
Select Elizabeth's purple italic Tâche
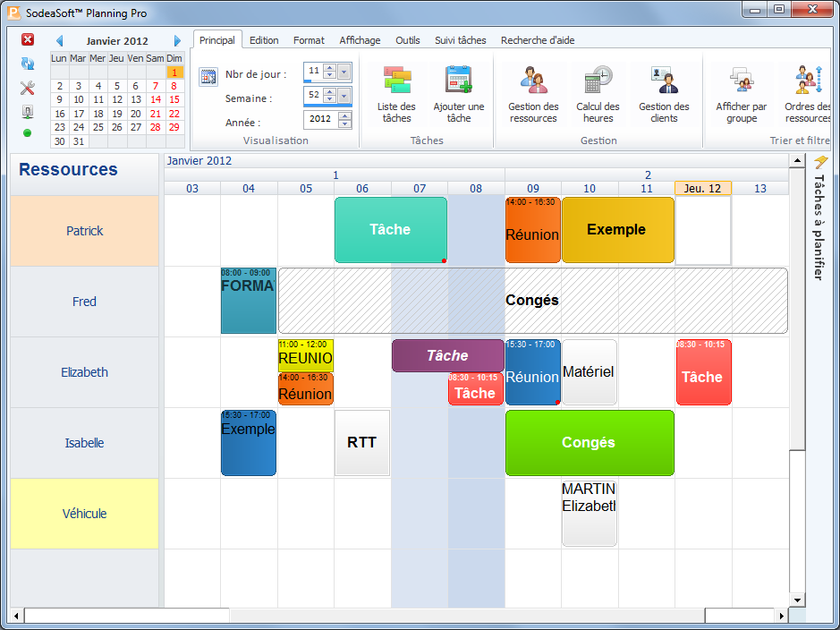(448, 355)
